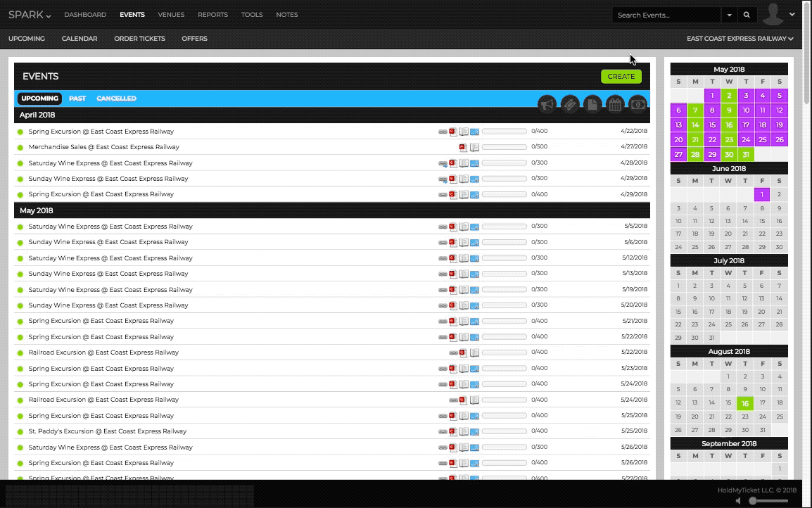Open 4/28/2018 Saturday Wine Express event
The width and height of the screenshot is (812, 508).
pos(110,163)
